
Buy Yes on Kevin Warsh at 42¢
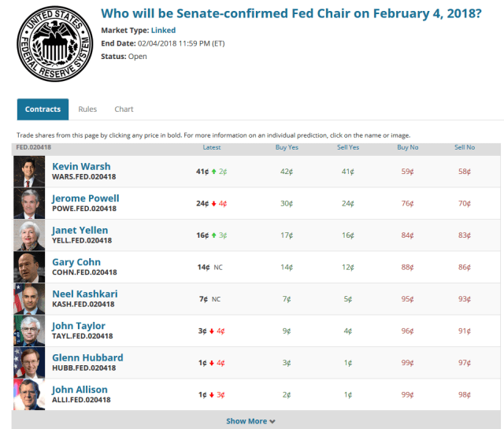click(x=285, y=171)
